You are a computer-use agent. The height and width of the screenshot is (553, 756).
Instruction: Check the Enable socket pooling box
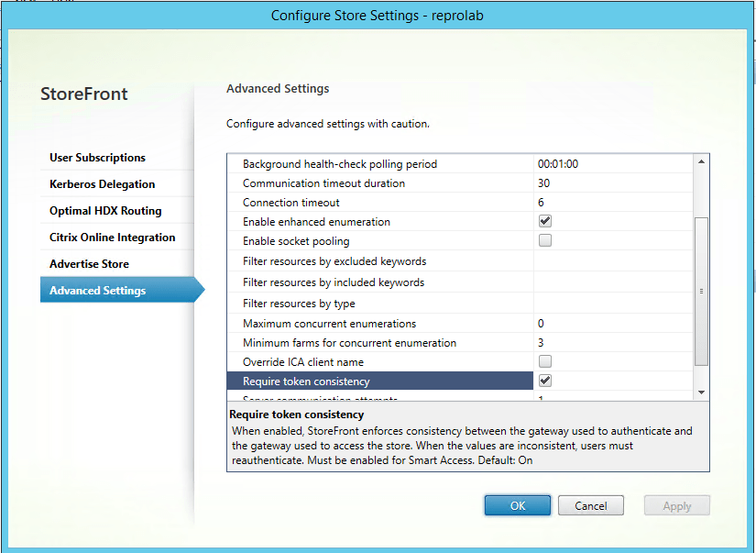(x=545, y=240)
